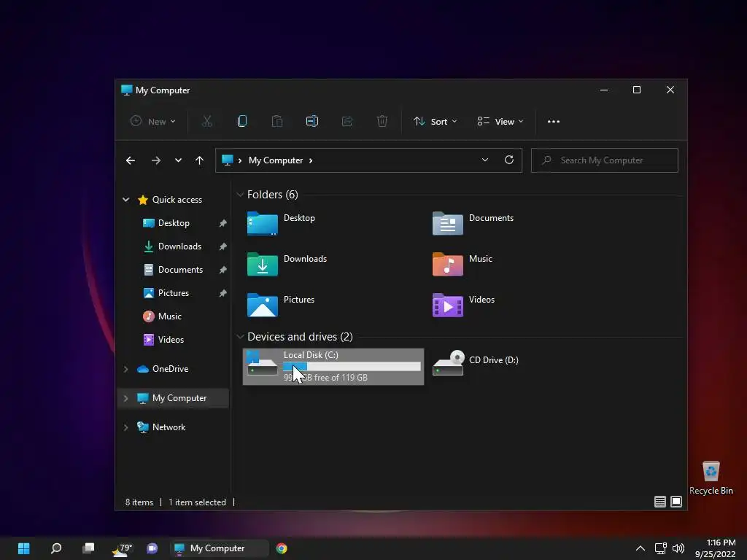Click the Paste clipboard icon
This screenshot has width=747, height=560.
coord(276,122)
